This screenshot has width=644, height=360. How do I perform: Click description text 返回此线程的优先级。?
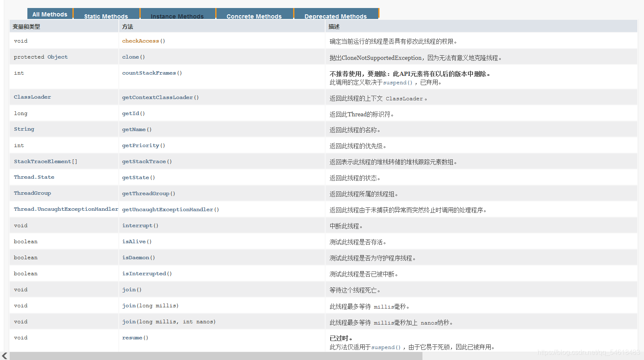coord(358,146)
